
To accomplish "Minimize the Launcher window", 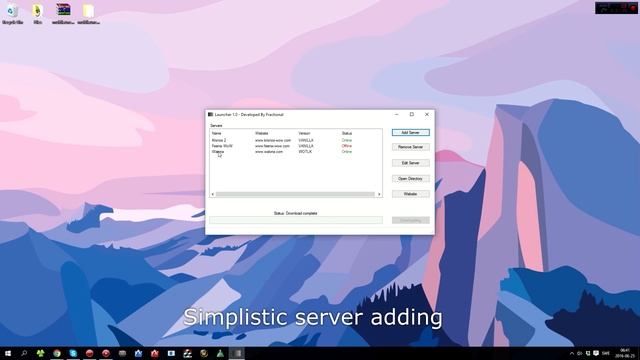I will [396, 115].
